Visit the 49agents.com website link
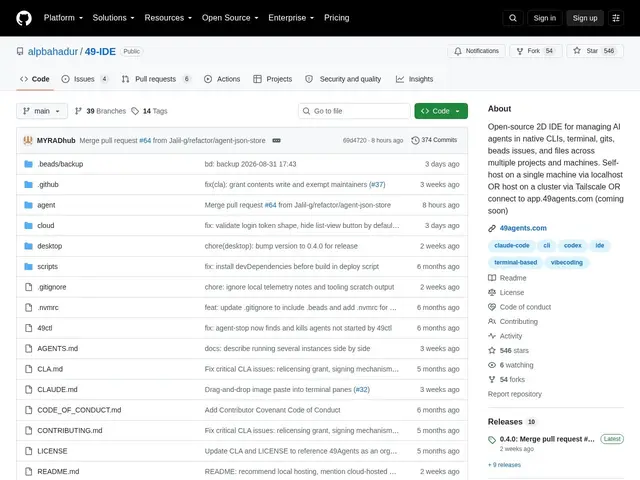This screenshot has width=640, height=480. [x=523, y=228]
